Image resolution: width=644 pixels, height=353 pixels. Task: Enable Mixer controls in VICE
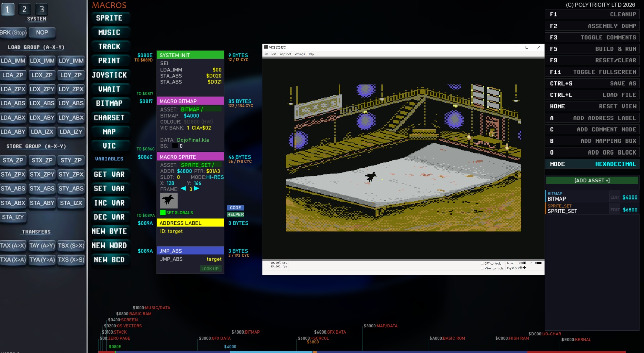(x=482, y=268)
